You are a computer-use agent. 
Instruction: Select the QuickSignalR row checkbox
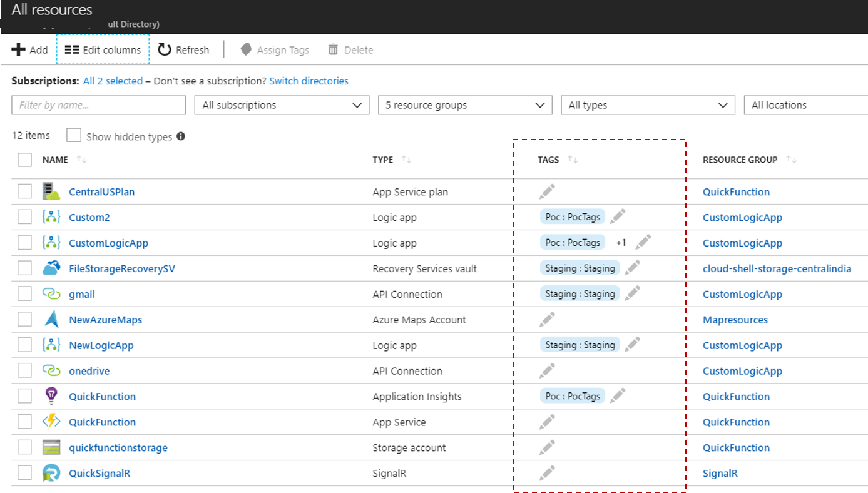pyautogui.click(x=24, y=473)
